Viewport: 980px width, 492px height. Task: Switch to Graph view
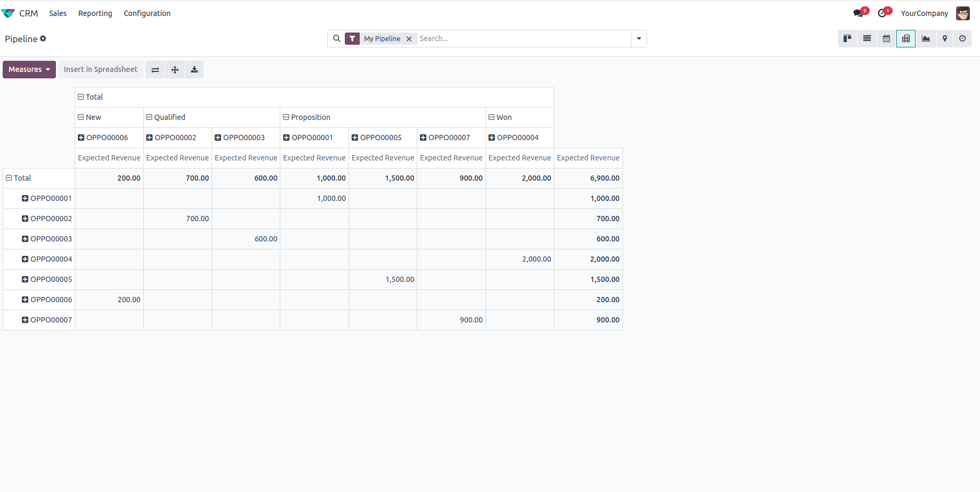(x=926, y=38)
